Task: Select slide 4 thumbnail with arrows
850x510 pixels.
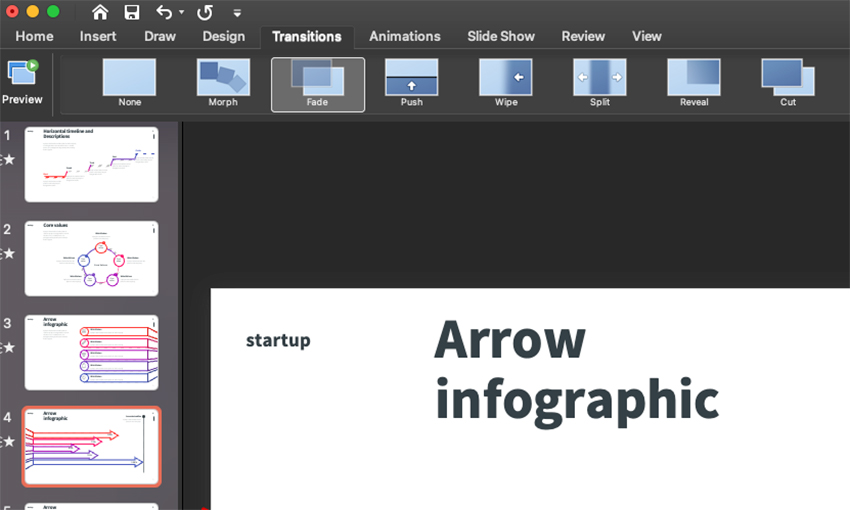Action: click(92, 446)
